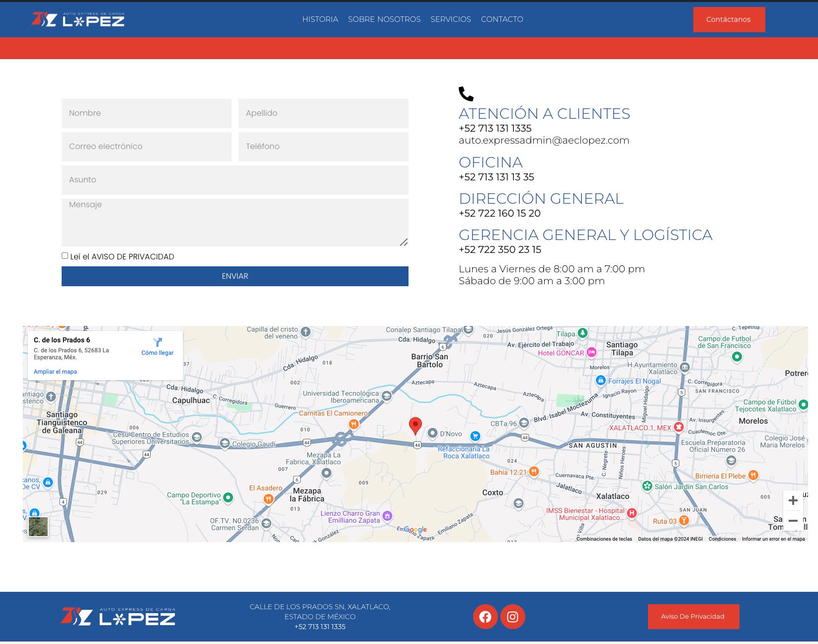818x644 pixels.
Task: Open the HISTORIA menu item
Action: 320,19
